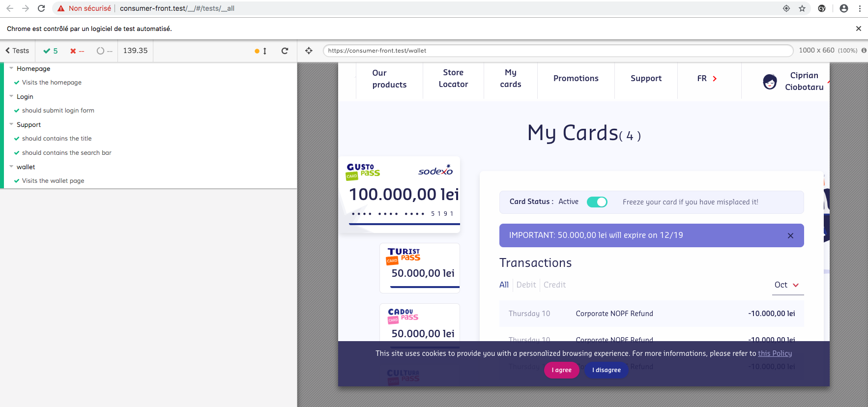Toggle auto-scrolling with the orange dot icon
The height and width of the screenshot is (407, 868).
click(260, 51)
